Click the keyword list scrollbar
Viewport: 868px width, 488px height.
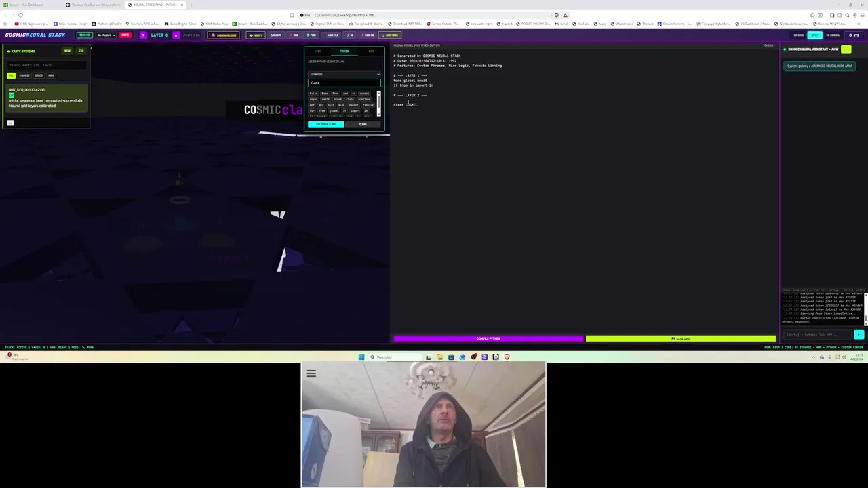[x=378, y=103]
